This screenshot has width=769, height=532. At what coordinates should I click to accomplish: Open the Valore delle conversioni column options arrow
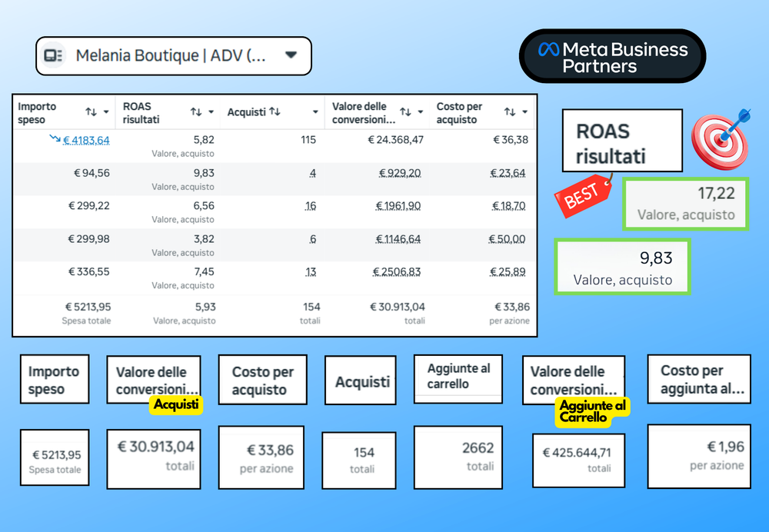click(421, 111)
